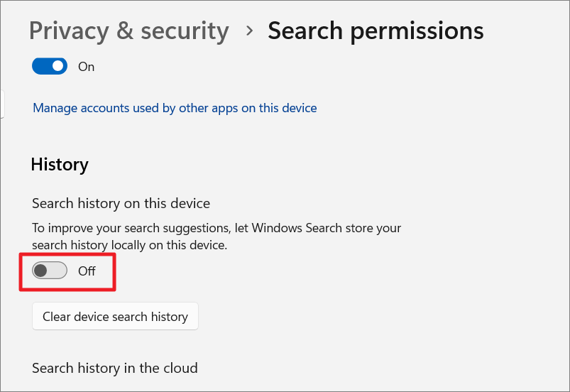Click the dark knob of the Off toggle
The width and height of the screenshot is (570, 392).
[x=41, y=271]
